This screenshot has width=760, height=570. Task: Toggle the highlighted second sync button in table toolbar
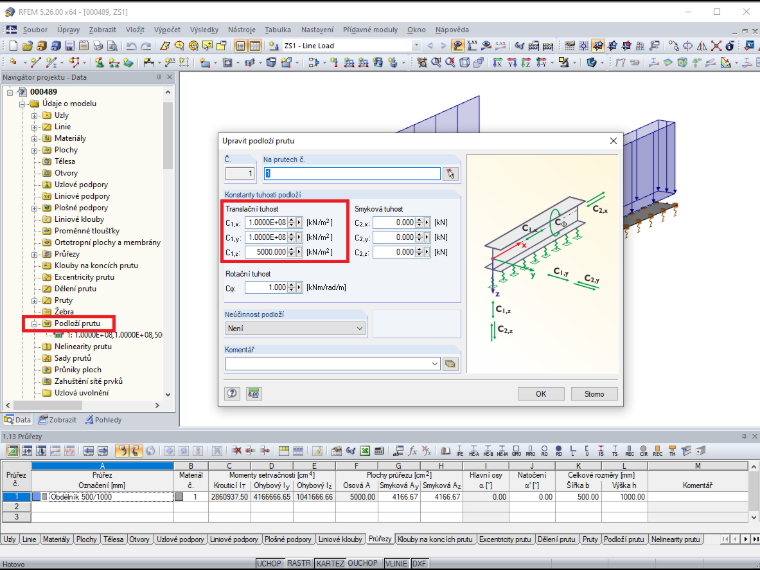click(136, 451)
